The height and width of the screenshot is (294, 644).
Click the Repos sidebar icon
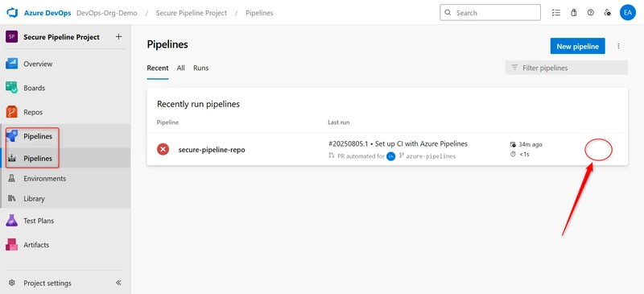[x=11, y=112]
